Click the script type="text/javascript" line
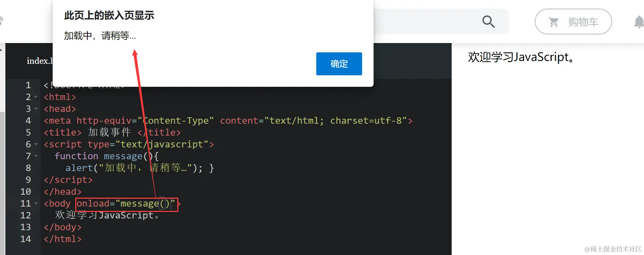 click(129, 144)
